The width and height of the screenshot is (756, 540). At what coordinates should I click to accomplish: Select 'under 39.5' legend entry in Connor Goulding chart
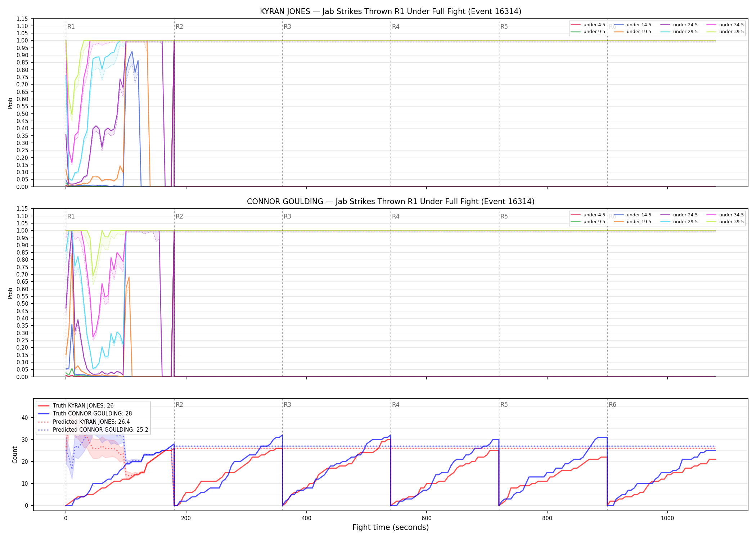[725, 222]
